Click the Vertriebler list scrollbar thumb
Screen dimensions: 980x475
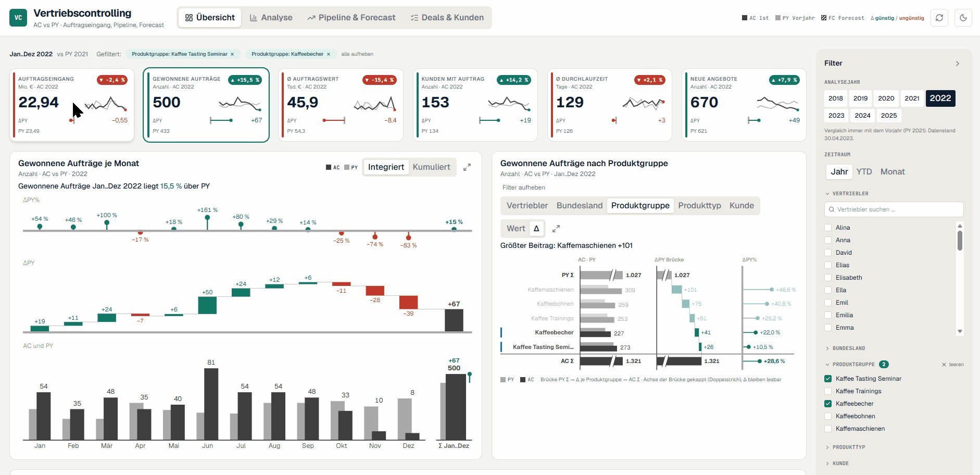[960, 241]
